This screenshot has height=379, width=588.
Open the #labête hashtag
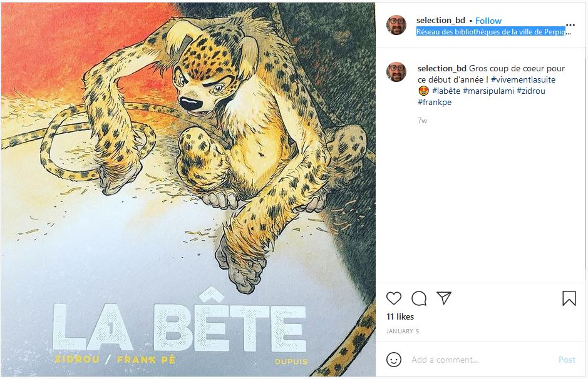pyautogui.click(x=446, y=91)
